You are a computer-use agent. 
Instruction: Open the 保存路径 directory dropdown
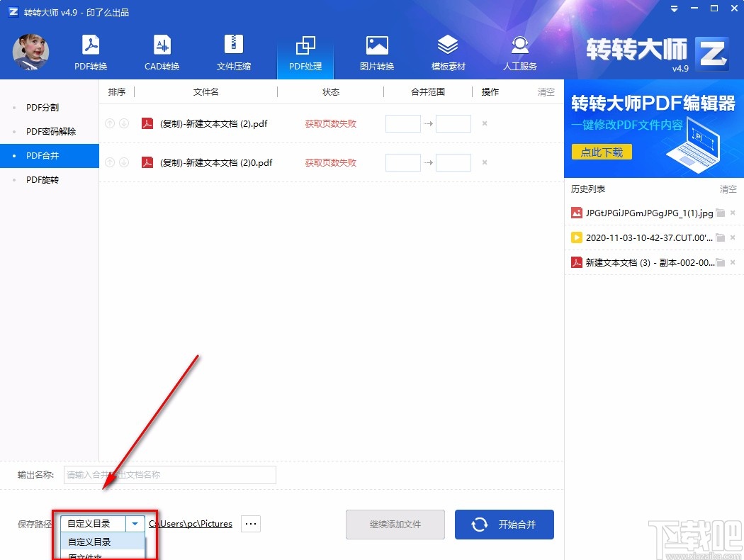pos(135,523)
